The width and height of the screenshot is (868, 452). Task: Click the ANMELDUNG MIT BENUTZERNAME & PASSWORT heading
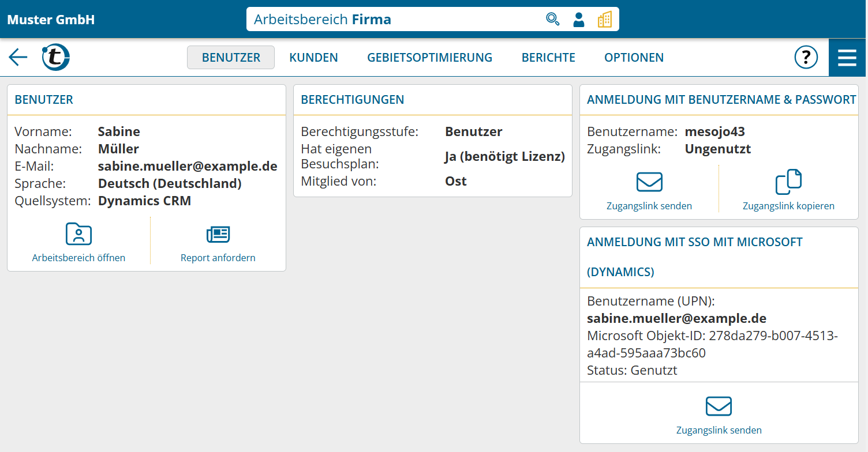point(721,100)
